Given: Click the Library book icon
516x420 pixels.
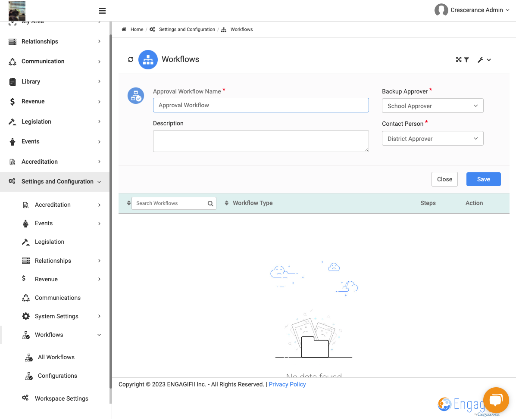Looking at the screenshot, I should coord(13,81).
